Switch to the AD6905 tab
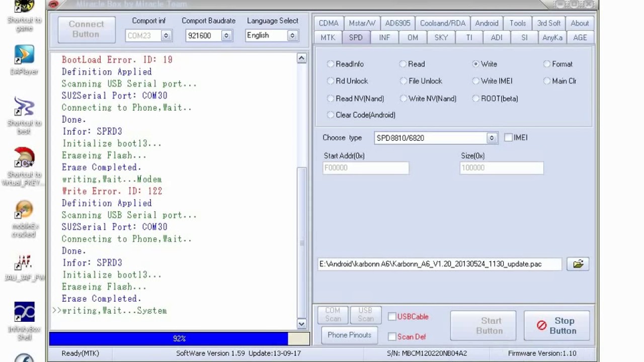644x362 pixels. [x=398, y=23]
